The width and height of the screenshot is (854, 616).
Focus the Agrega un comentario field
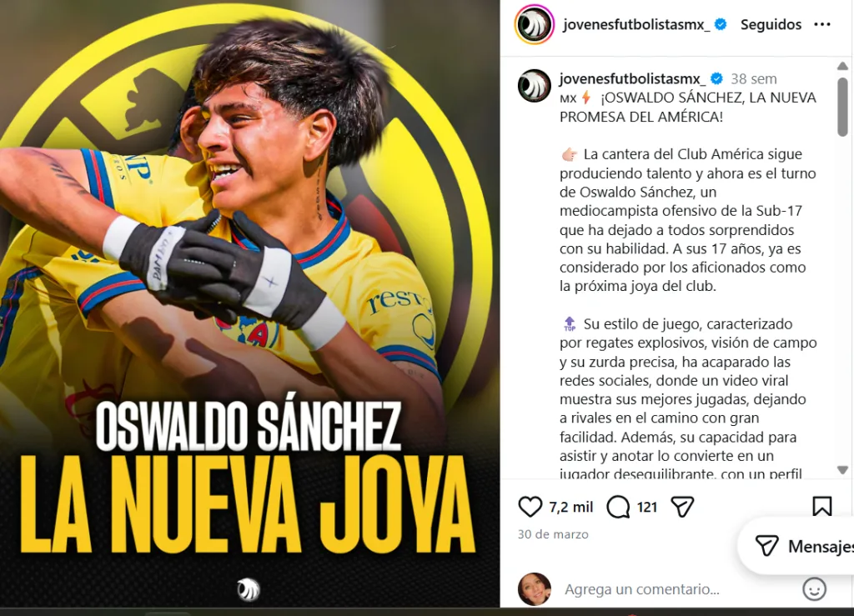[641, 589]
